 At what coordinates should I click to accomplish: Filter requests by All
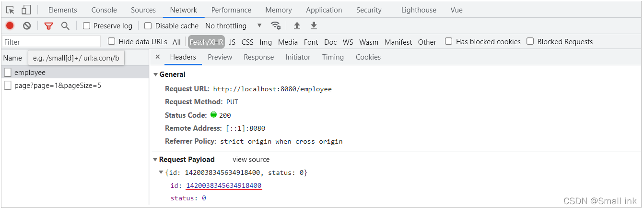177,42
